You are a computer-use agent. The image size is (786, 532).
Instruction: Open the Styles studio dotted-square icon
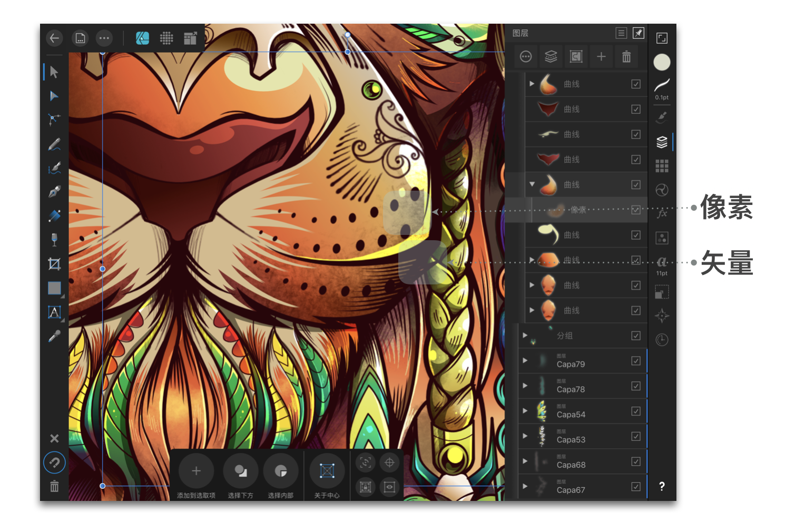pos(662,238)
